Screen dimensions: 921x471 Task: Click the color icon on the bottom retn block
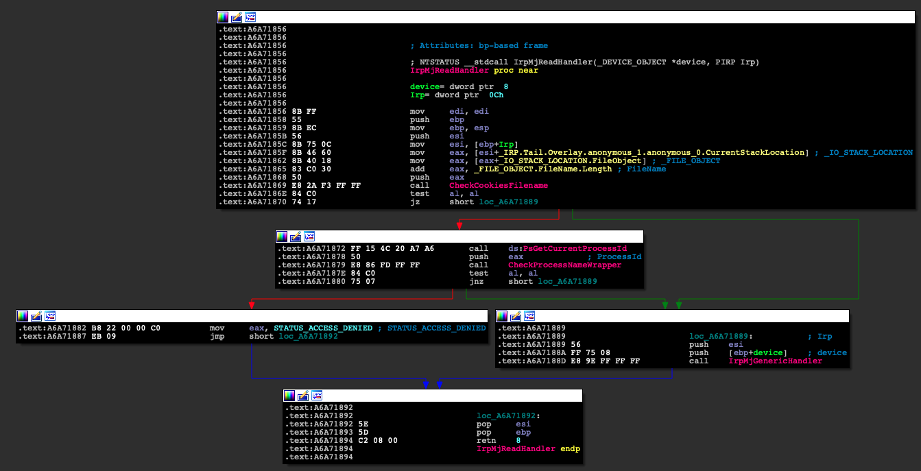pos(290,397)
